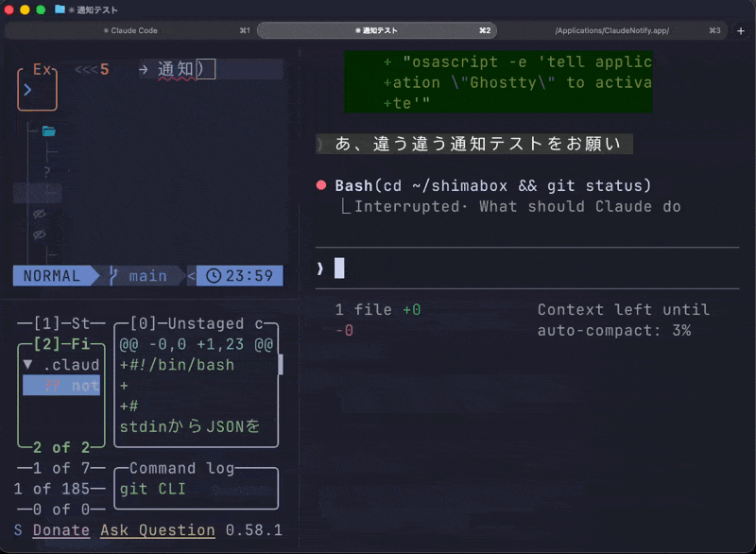756x554 pixels.
Task: Click the clock icon next to 23:59
Action: 214,275
